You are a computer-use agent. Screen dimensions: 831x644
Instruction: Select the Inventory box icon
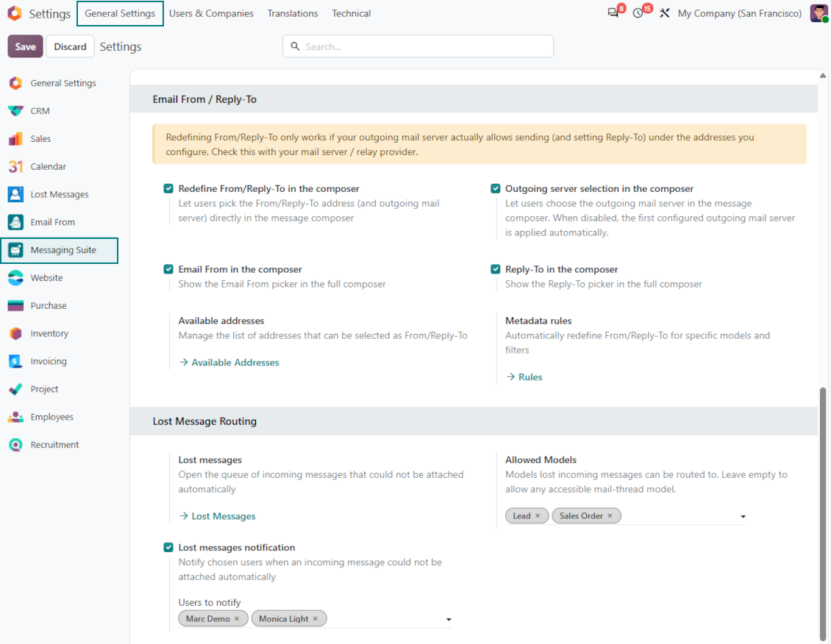[x=16, y=333]
